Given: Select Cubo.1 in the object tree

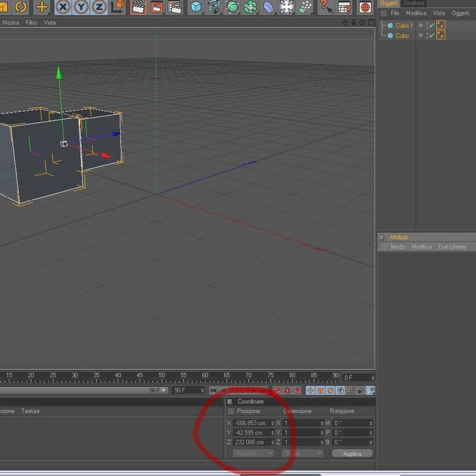Looking at the screenshot, I should pyautogui.click(x=404, y=26).
